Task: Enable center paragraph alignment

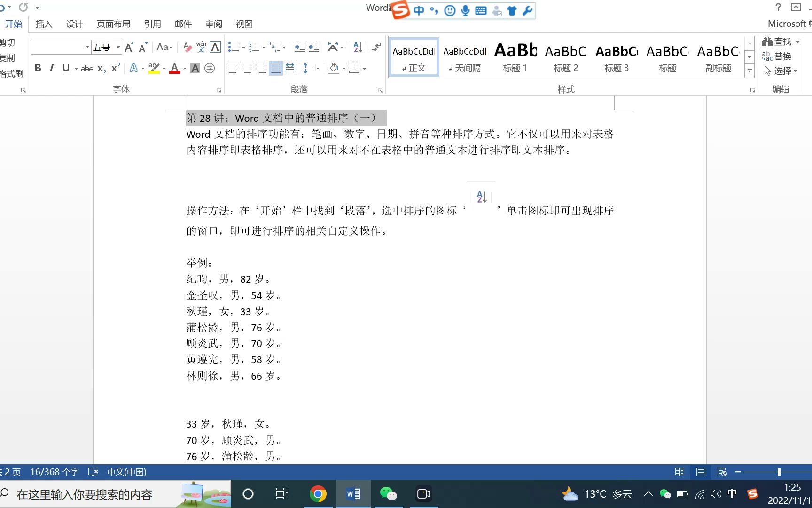Action: coord(247,68)
